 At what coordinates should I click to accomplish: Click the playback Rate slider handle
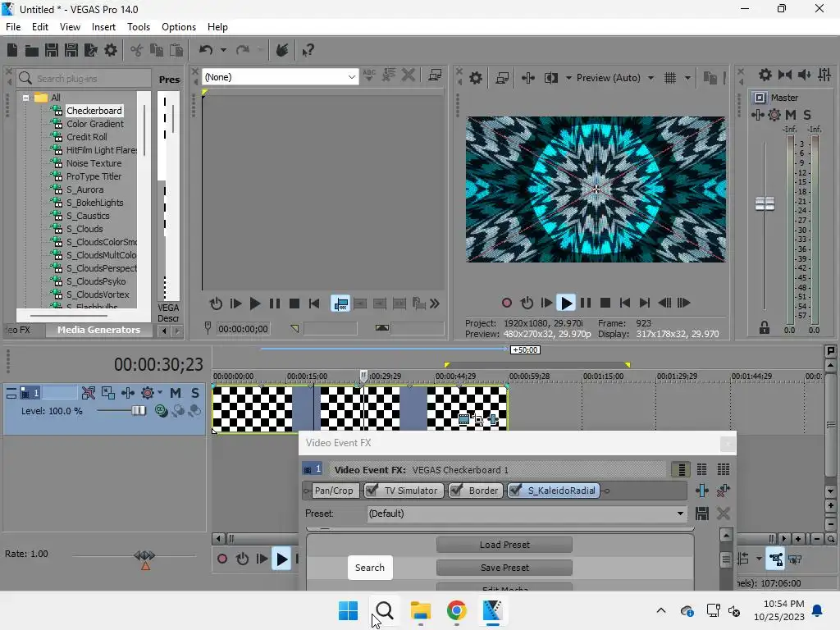(x=144, y=555)
